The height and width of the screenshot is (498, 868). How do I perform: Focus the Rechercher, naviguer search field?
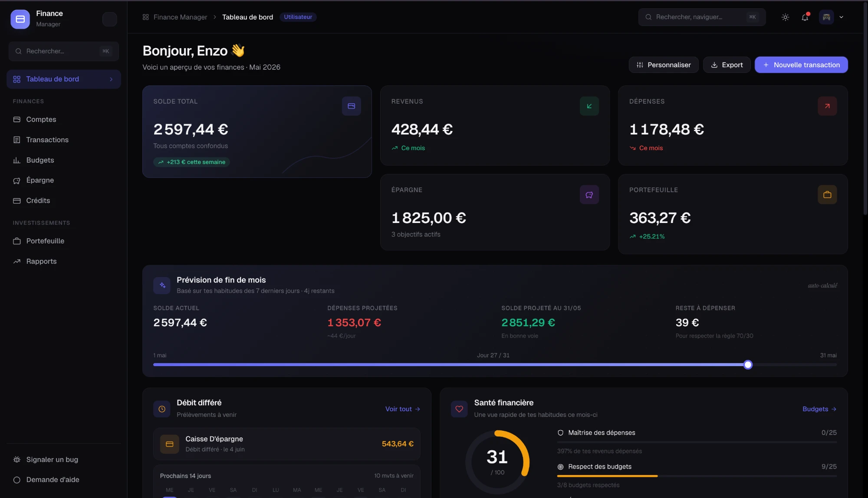point(702,17)
